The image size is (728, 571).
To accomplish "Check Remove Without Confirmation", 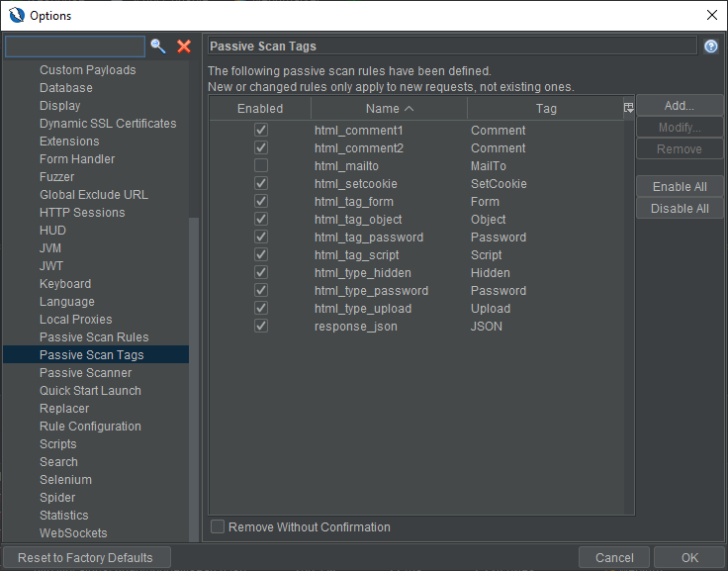I will [218, 526].
